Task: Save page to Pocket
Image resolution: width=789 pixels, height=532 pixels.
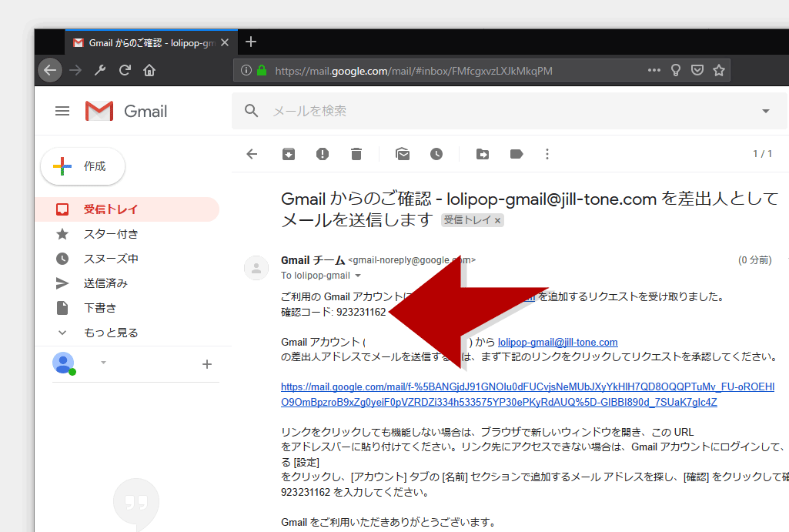Action: (697, 70)
